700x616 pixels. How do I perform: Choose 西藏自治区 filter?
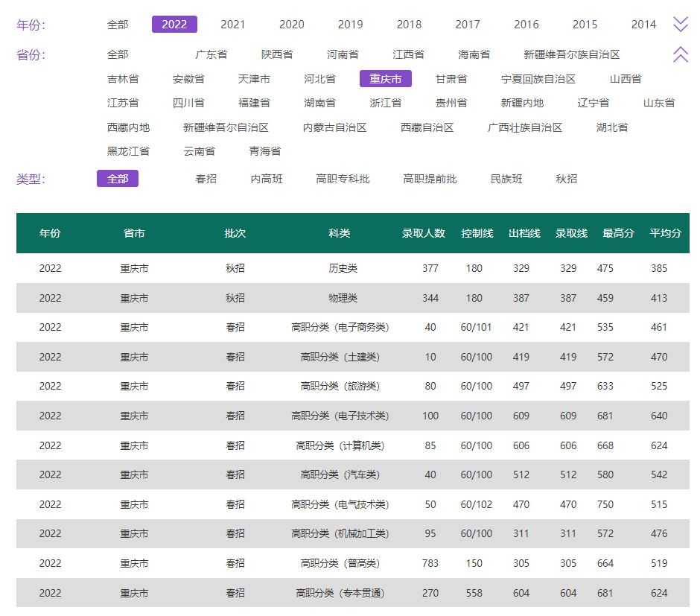point(427,127)
